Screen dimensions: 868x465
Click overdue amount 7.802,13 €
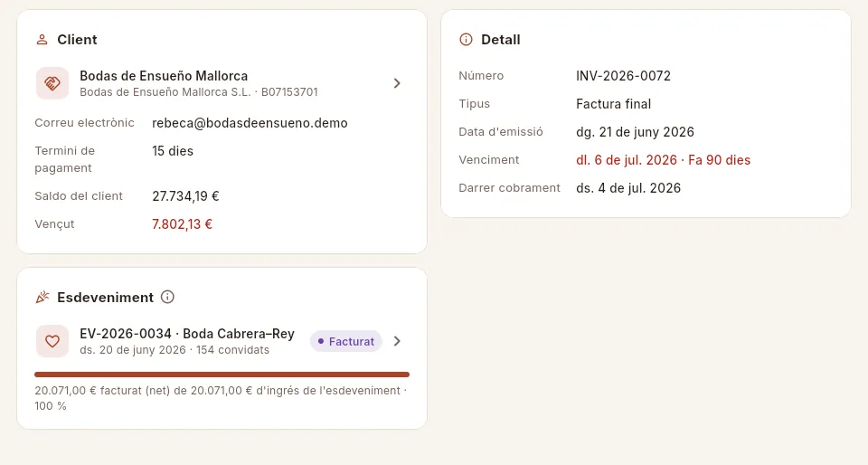182,224
